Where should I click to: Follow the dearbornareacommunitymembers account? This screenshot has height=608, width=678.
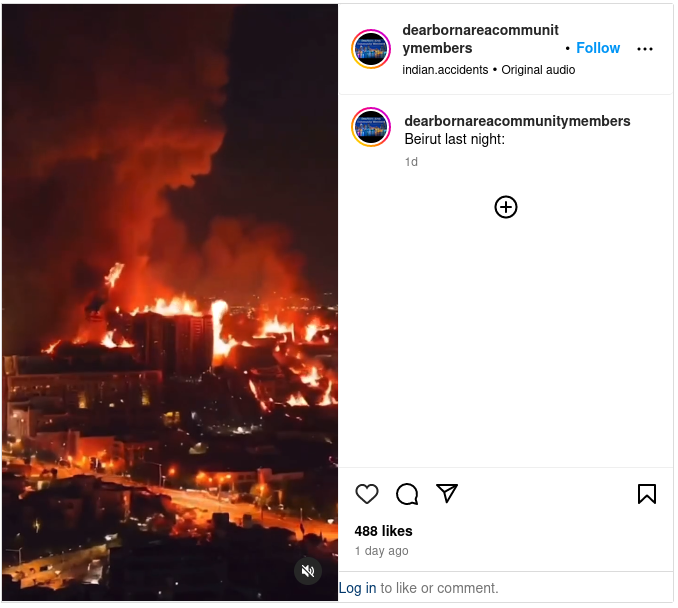598,48
